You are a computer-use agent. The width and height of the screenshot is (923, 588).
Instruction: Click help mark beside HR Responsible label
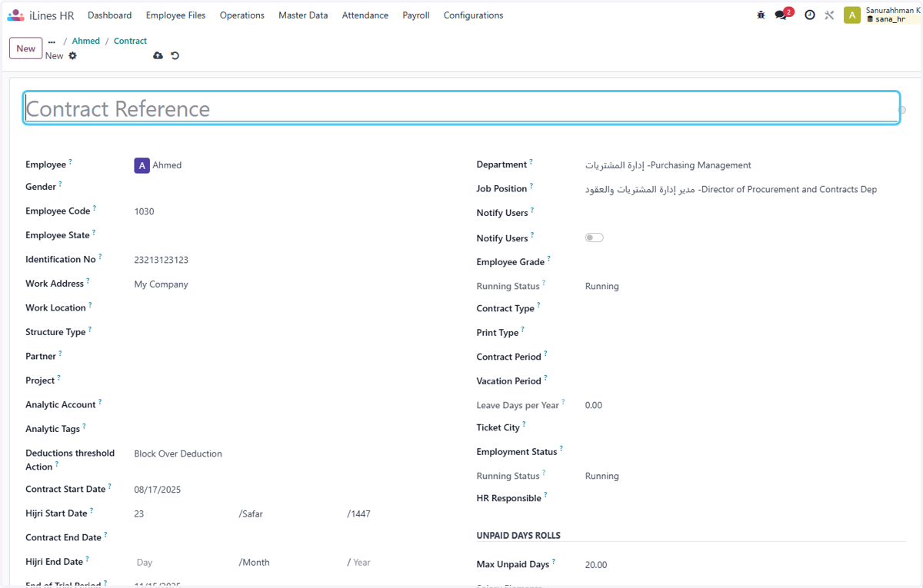pos(545,495)
